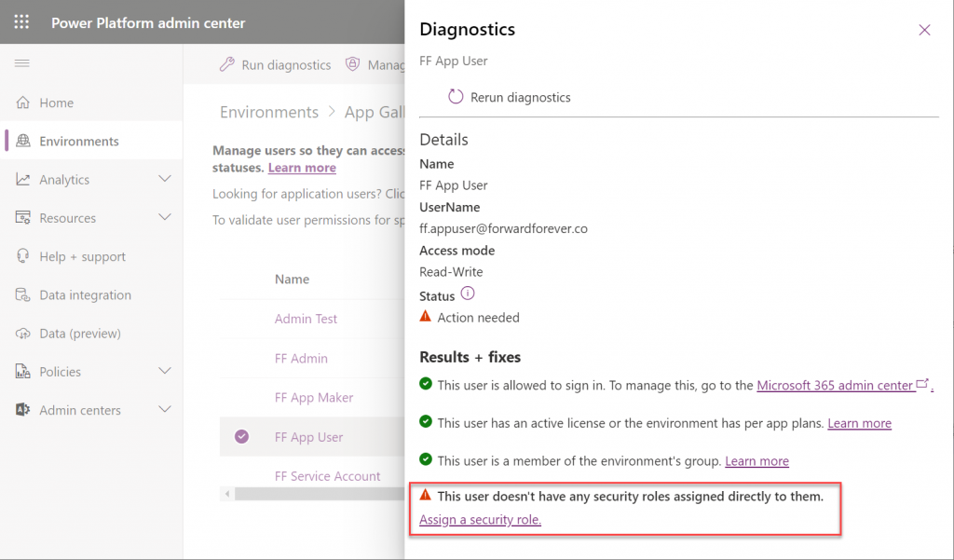Screen dimensions: 954x560
Task: Click the Home house icon
Action: [23, 102]
